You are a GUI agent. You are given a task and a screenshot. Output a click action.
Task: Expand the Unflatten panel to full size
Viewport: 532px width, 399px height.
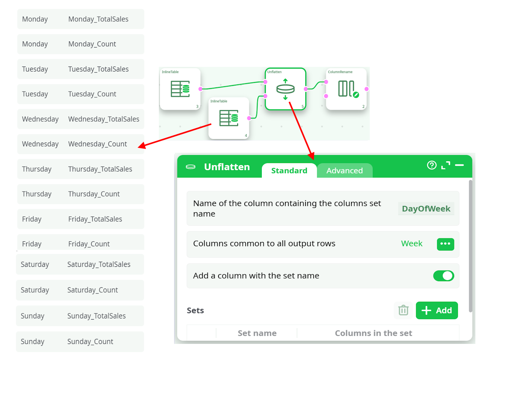(x=445, y=165)
